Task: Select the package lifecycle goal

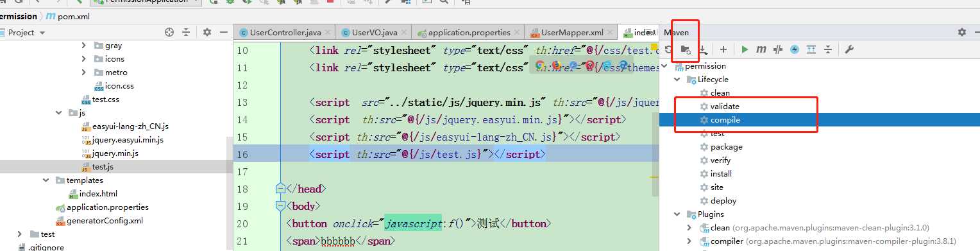Action: (721, 147)
